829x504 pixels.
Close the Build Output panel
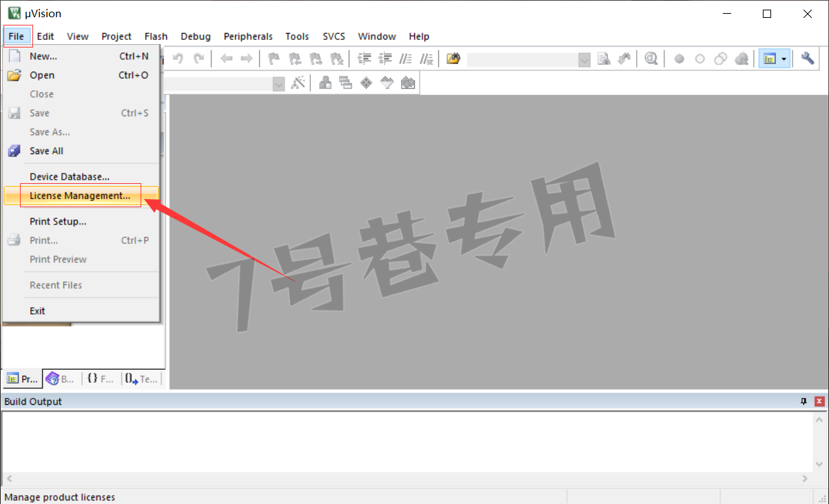click(x=819, y=401)
